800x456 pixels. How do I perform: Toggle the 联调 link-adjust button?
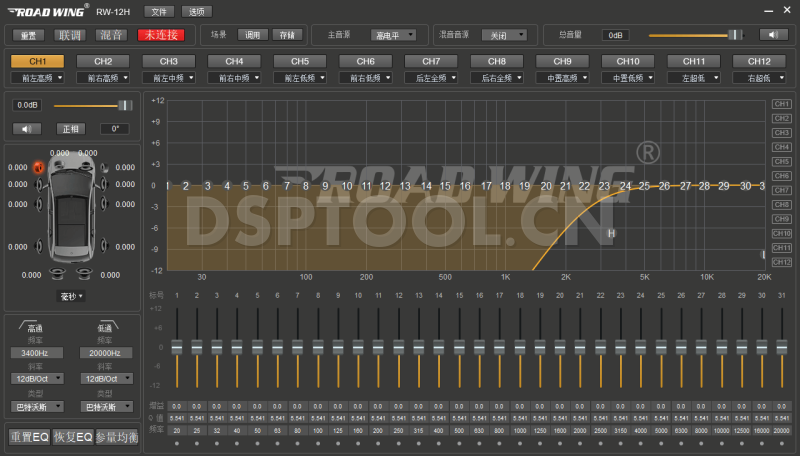(69, 35)
